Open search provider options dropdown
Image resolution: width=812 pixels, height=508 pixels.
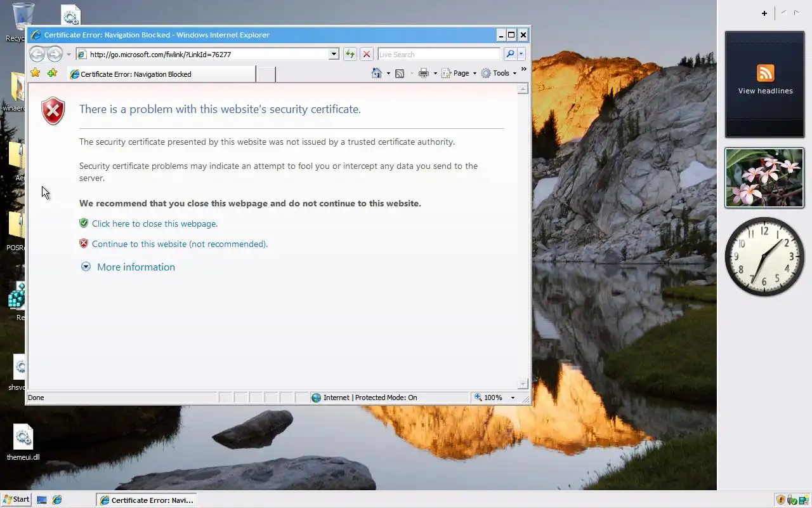click(x=521, y=55)
